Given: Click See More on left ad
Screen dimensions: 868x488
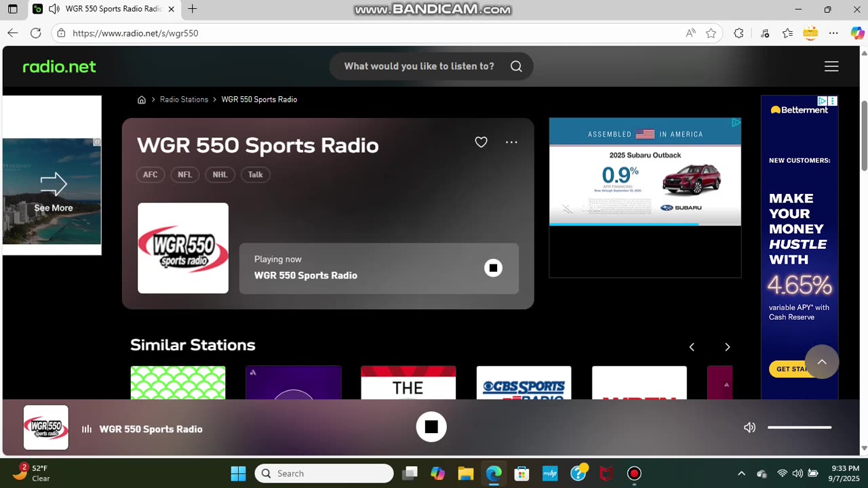Looking at the screenshot, I should 53,208.
